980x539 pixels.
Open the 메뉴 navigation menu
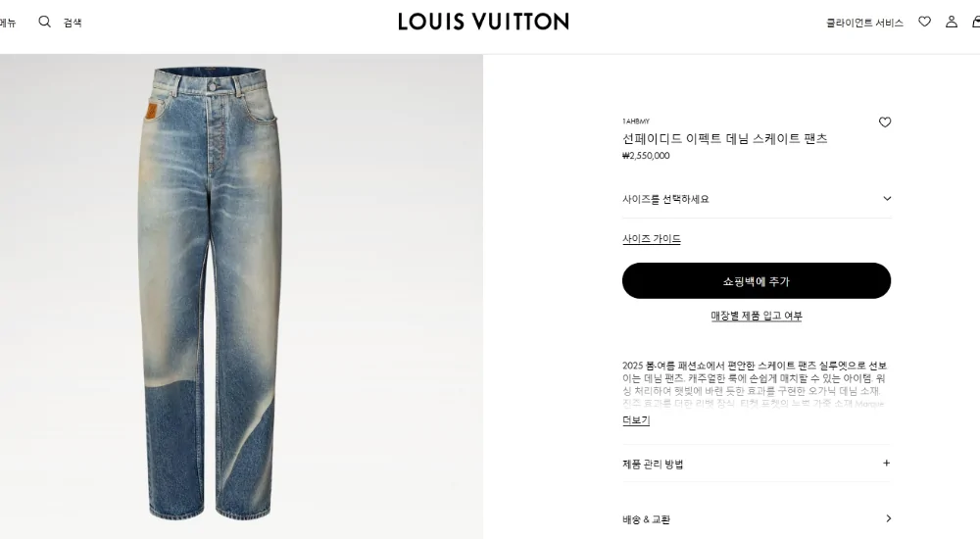coord(8,24)
